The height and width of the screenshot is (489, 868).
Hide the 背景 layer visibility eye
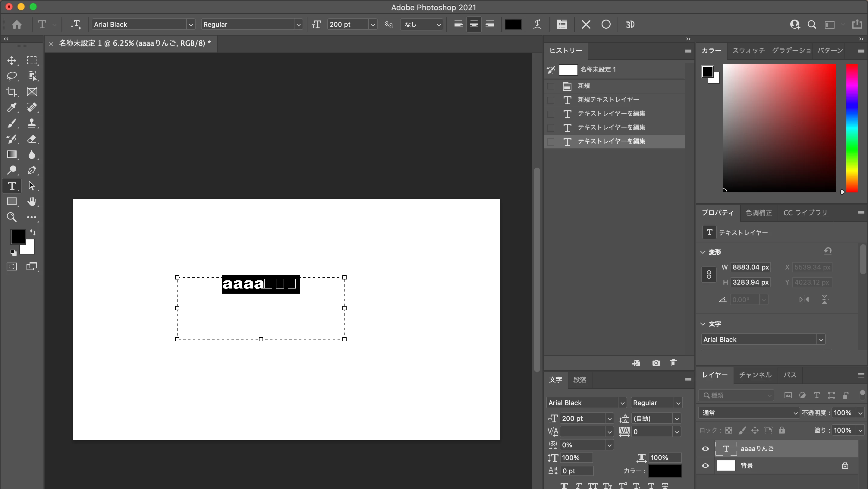[x=705, y=465]
